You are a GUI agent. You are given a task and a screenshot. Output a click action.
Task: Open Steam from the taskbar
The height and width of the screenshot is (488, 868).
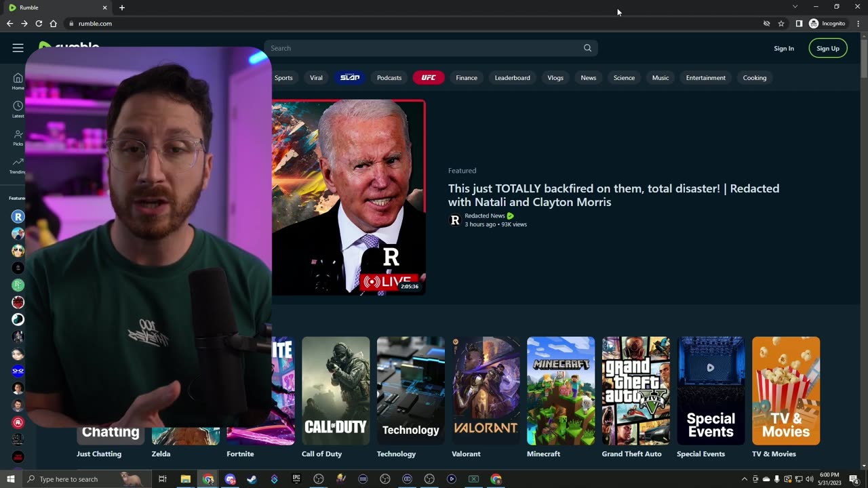click(252, 479)
